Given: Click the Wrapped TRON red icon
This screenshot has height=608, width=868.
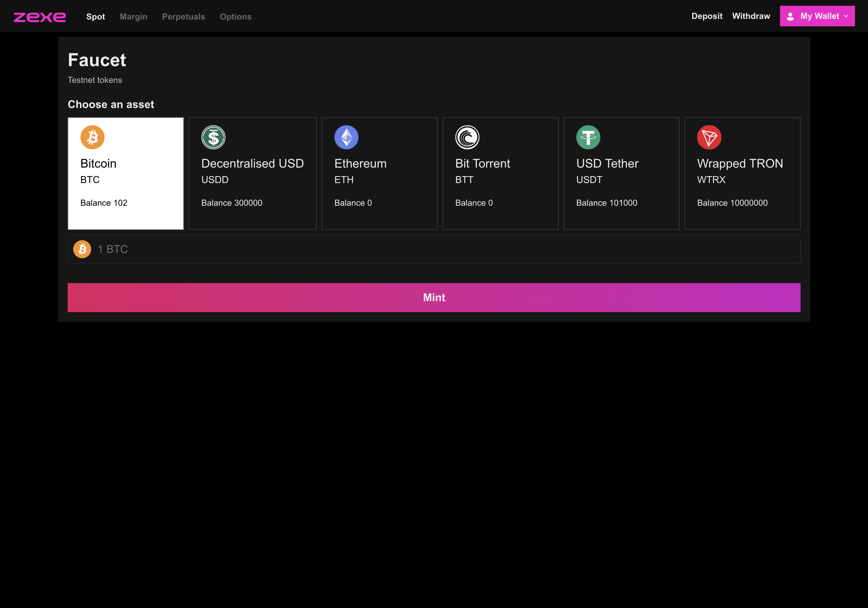Looking at the screenshot, I should (x=709, y=137).
